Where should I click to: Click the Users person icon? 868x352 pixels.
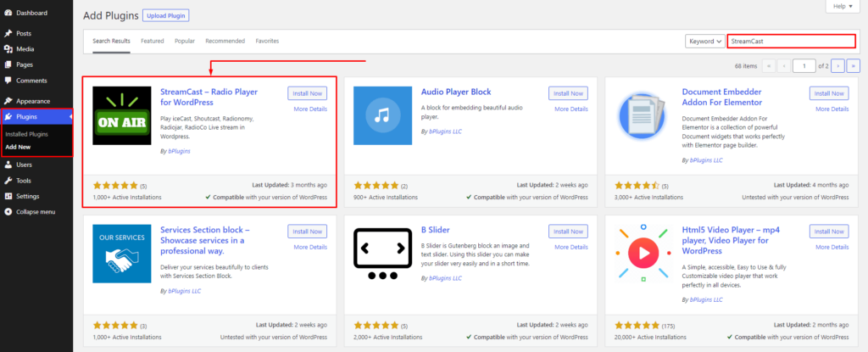pyautogui.click(x=8, y=165)
